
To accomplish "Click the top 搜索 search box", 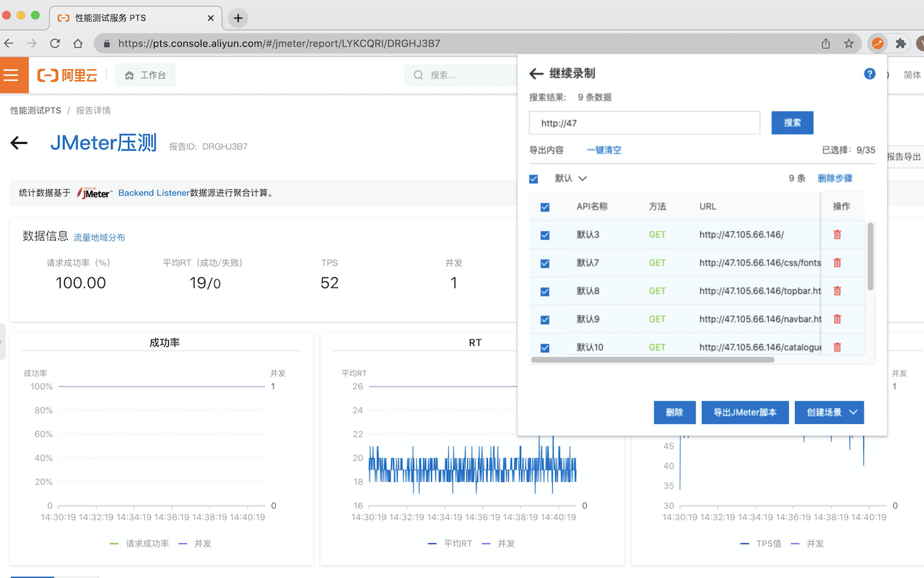I will [461, 75].
